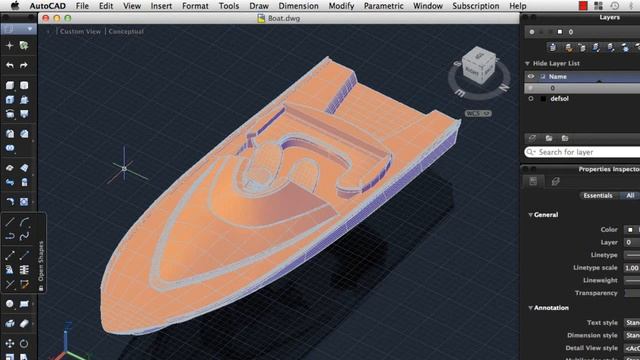Click the new layer icon in Layers toolbar
640x360 pixels.
point(553,48)
